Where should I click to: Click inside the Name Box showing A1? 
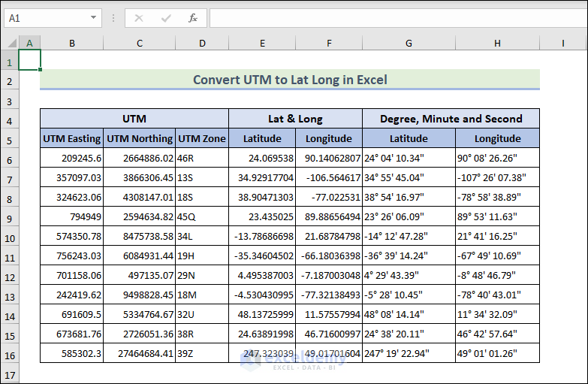coord(45,18)
